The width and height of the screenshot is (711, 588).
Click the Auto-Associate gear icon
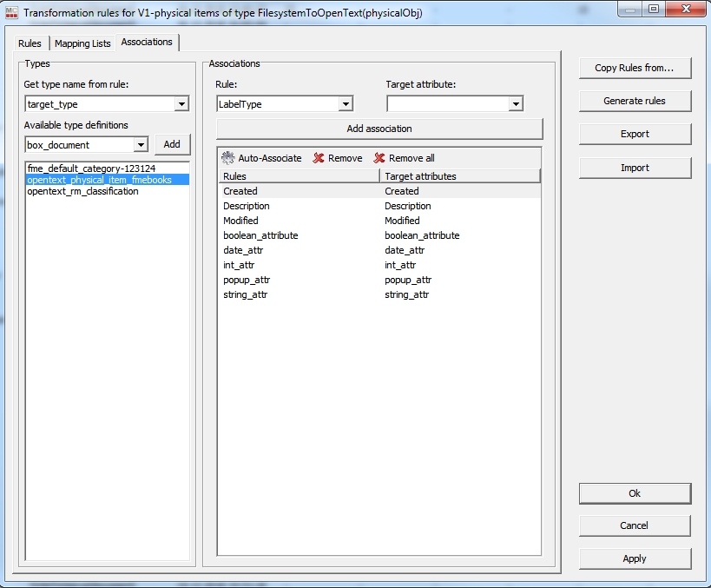click(228, 158)
